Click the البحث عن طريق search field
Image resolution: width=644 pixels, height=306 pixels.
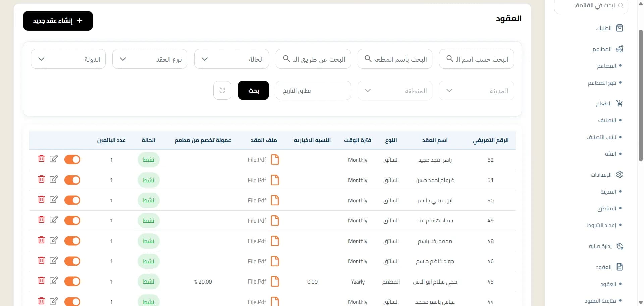click(x=313, y=59)
